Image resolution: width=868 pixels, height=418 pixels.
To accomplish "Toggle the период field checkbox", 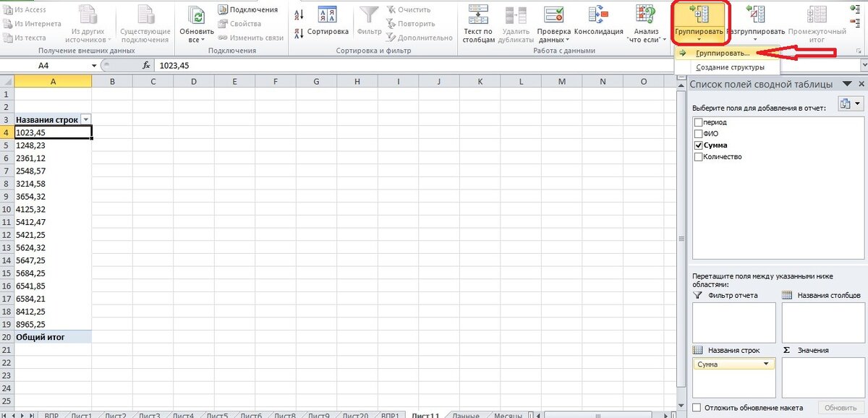I will click(x=698, y=122).
